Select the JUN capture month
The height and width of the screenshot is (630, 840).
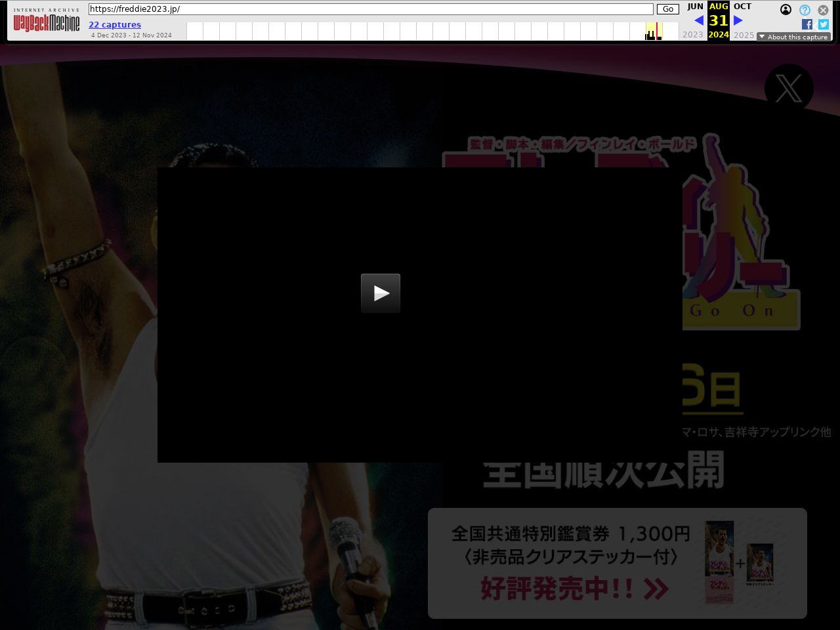click(x=695, y=7)
